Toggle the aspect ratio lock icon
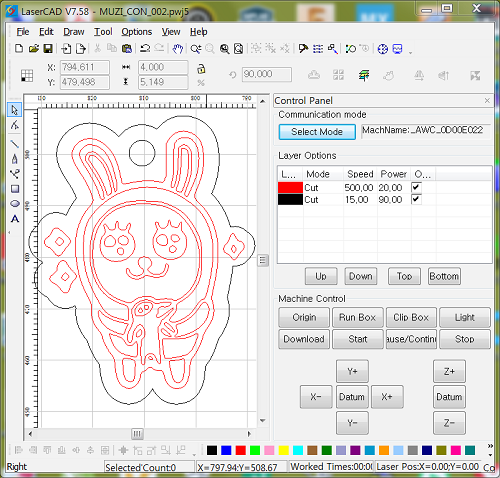Screen dimensions: 500x478 201,69
